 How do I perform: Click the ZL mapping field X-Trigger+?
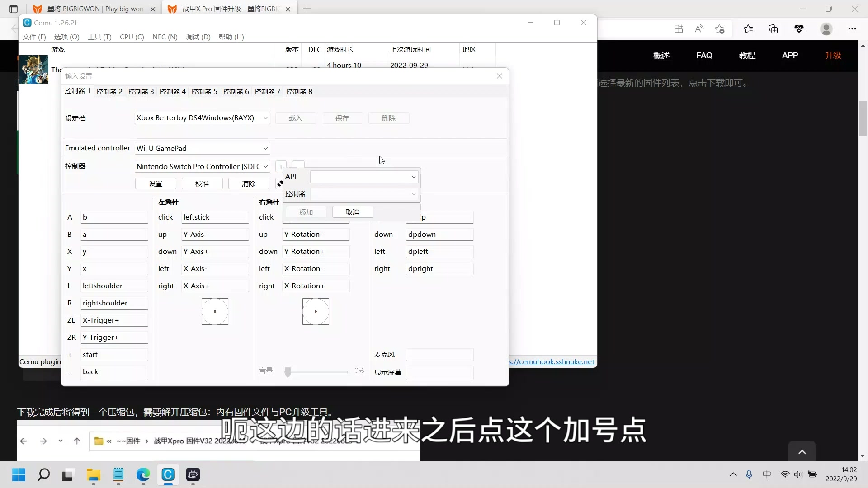tap(114, 320)
